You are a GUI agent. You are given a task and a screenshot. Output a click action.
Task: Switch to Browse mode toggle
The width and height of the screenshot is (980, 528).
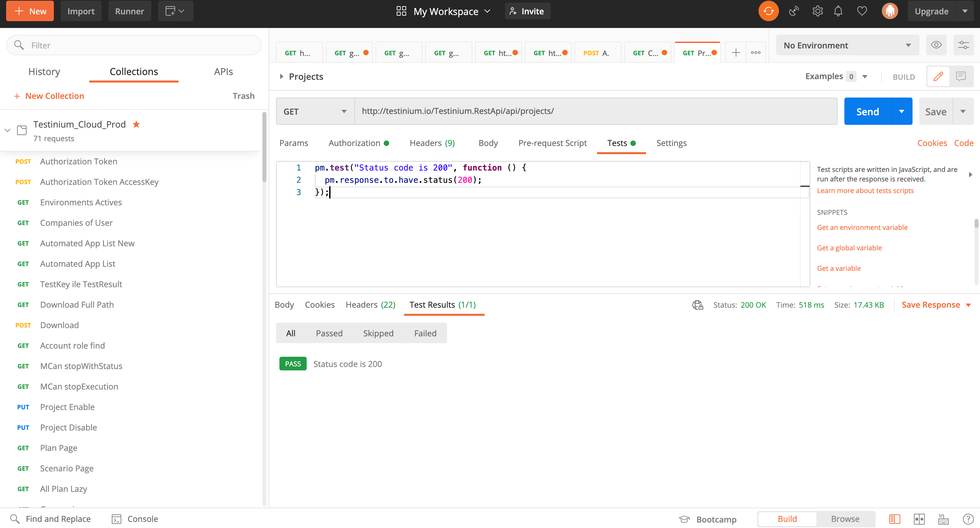845,519
